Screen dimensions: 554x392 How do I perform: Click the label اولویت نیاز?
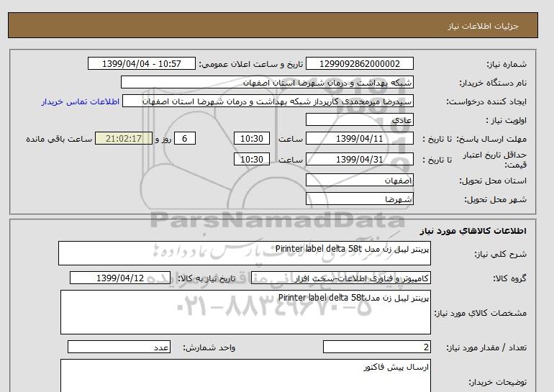pos(507,120)
